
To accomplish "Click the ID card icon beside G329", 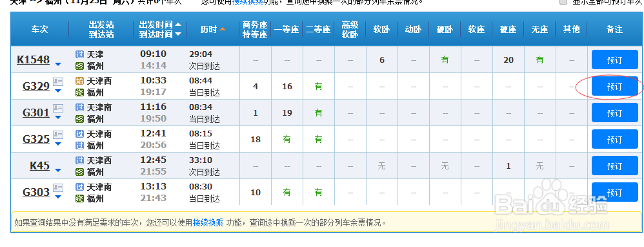I will [x=58, y=81].
